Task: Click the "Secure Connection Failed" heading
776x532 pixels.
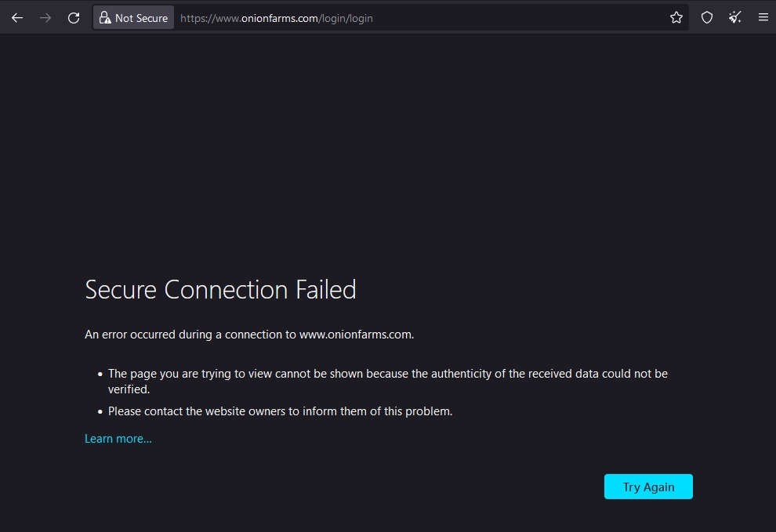Action: (220, 290)
